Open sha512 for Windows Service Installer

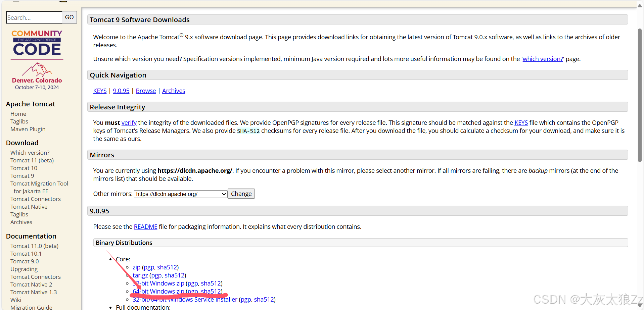point(264,300)
